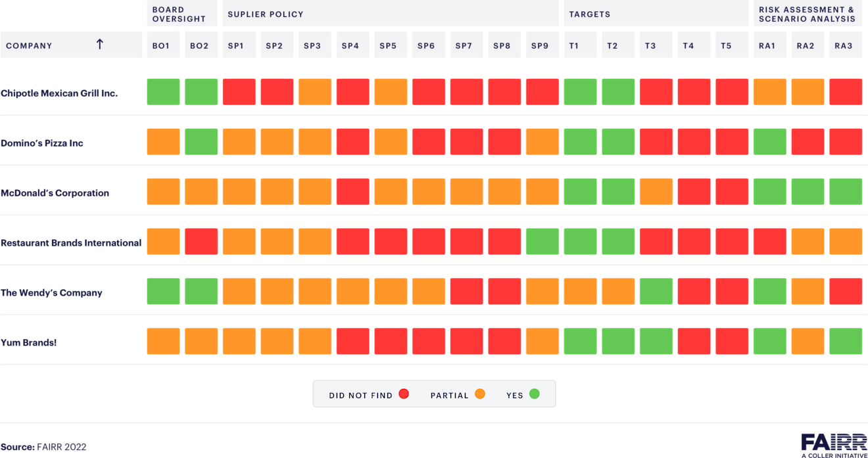Image resolution: width=868 pixels, height=458 pixels.
Task: Click the Suplier Policy group header
Action: coord(391,14)
